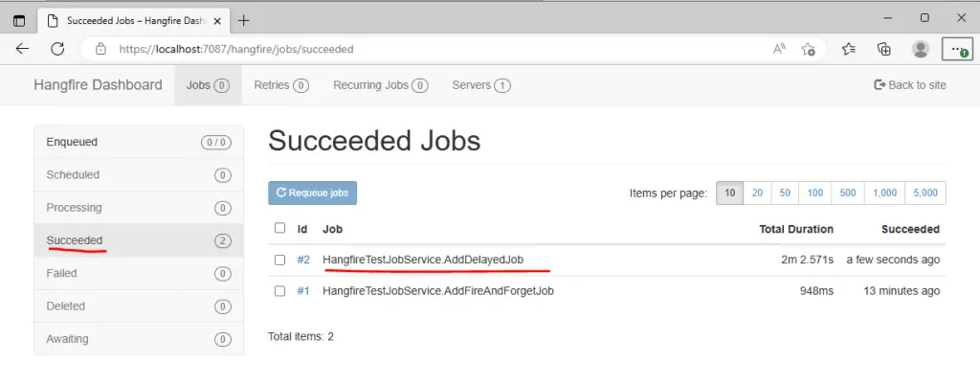The width and height of the screenshot is (980, 386).
Task: Open a new browser tab
Action: (244, 21)
